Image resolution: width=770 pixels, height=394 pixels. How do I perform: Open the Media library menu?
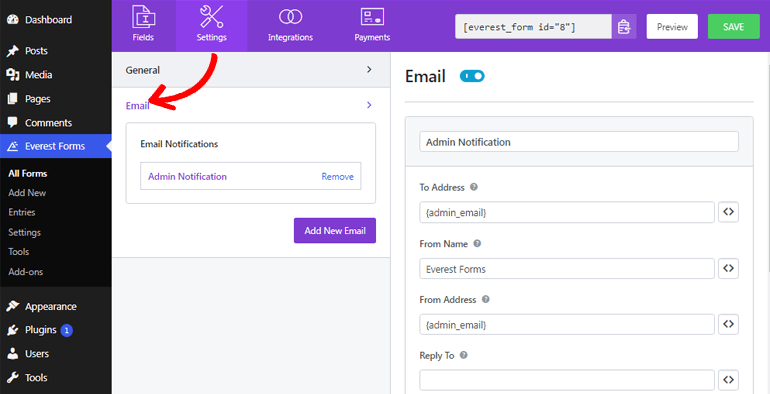(39, 75)
